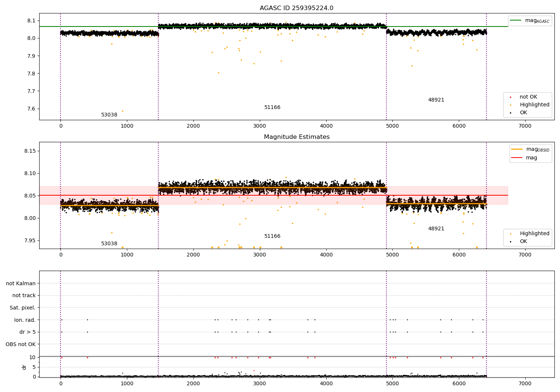The height and width of the screenshot is (392, 560).
Task: Click the red "not OK" legend entry
Action: click(524, 97)
